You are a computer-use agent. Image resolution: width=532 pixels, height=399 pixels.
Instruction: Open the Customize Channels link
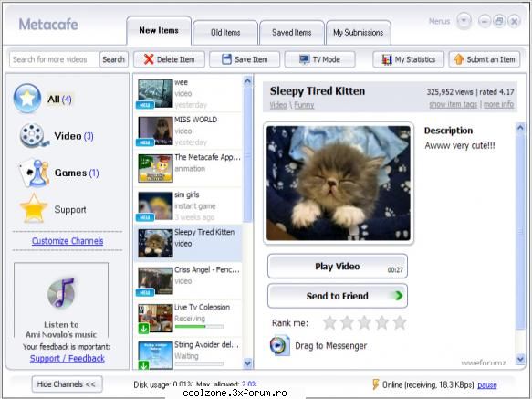coord(68,241)
